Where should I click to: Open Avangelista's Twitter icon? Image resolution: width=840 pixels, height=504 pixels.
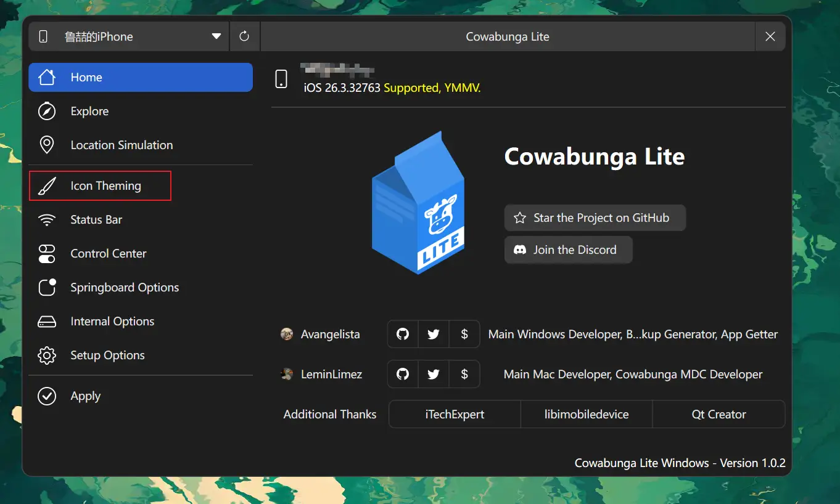(434, 335)
